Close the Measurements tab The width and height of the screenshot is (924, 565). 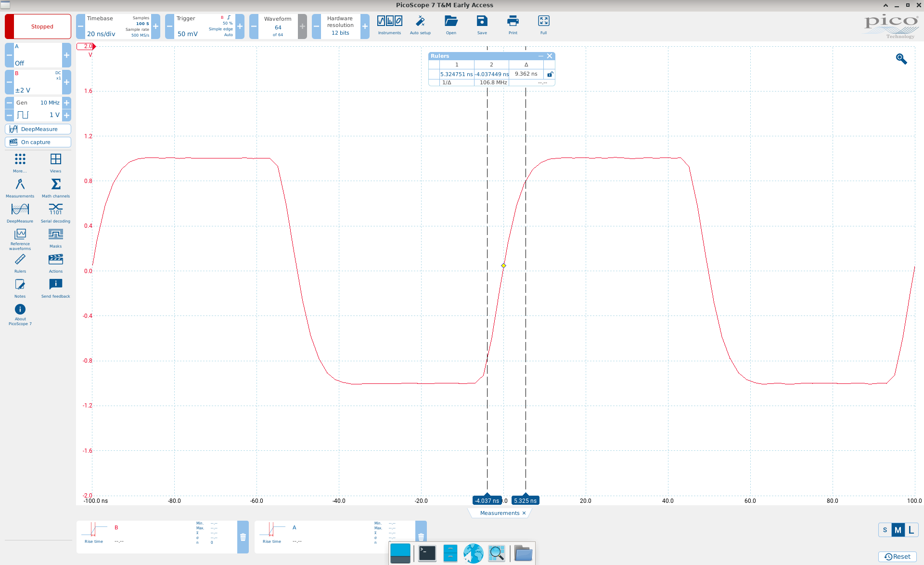[524, 513]
